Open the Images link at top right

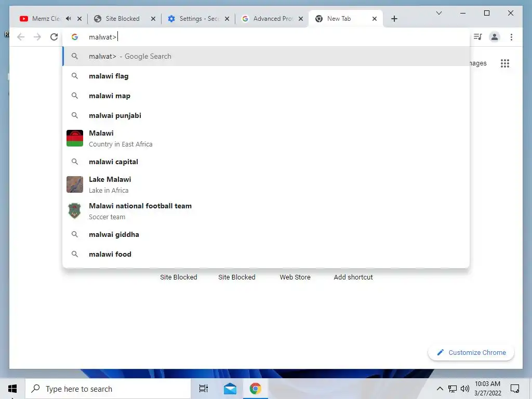pos(478,63)
